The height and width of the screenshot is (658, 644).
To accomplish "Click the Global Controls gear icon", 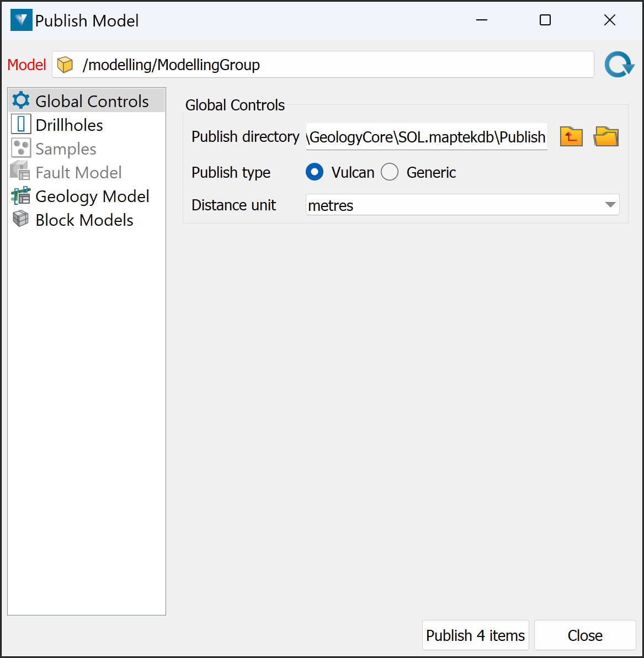I will pyautogui.click(x=21, y=100).
